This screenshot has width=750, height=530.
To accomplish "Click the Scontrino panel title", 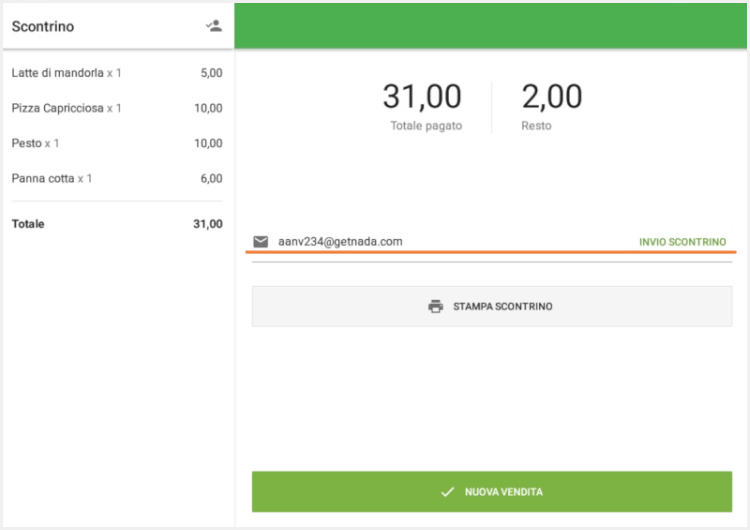I will click(43, 26).
